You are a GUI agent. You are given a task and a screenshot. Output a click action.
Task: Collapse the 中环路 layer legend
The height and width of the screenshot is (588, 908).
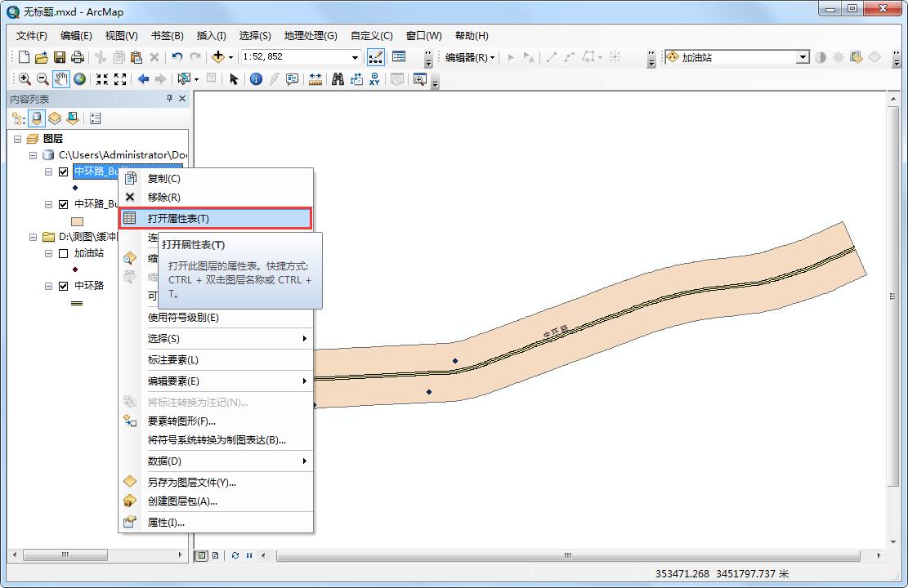tap(49, 286)
